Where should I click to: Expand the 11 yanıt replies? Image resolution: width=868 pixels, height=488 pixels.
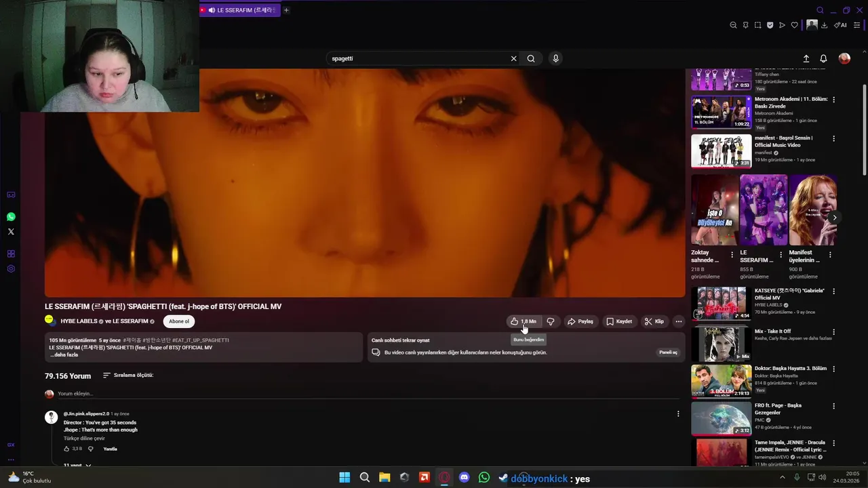click(x=77, y=466)
